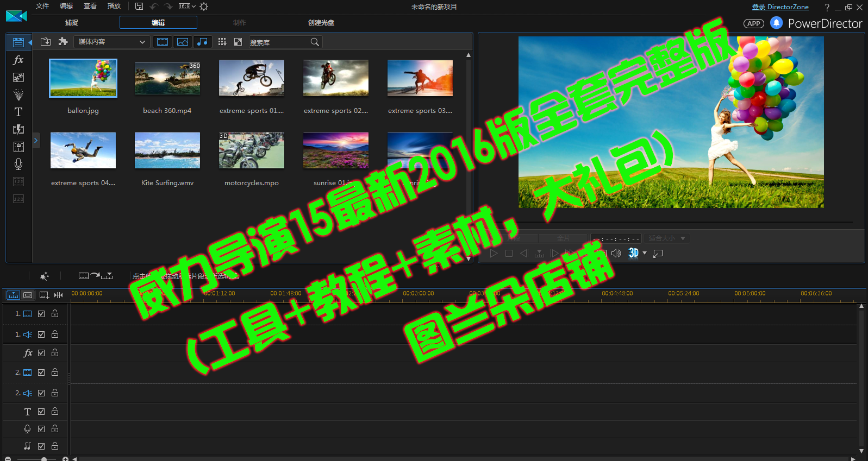Select the motorcycles.mpo thumbnail

(252, 150)
